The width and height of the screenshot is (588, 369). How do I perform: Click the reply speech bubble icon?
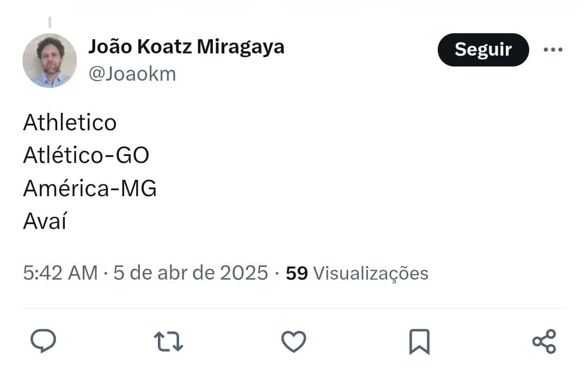pos(43,342)
